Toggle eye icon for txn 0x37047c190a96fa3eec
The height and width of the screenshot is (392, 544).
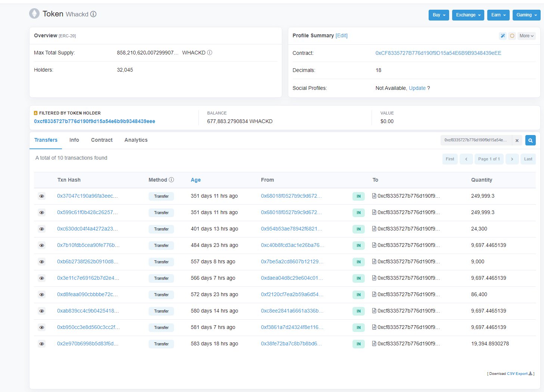42,196
